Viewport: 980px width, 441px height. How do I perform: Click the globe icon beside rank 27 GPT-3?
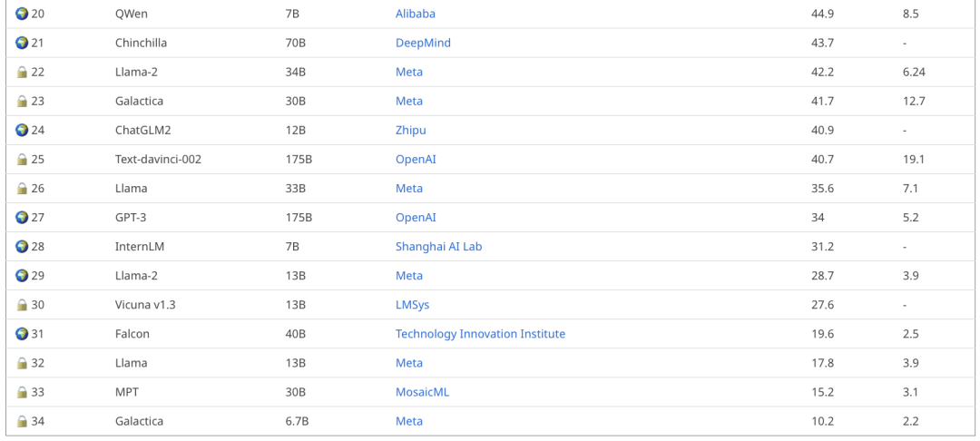click(22, 218)
